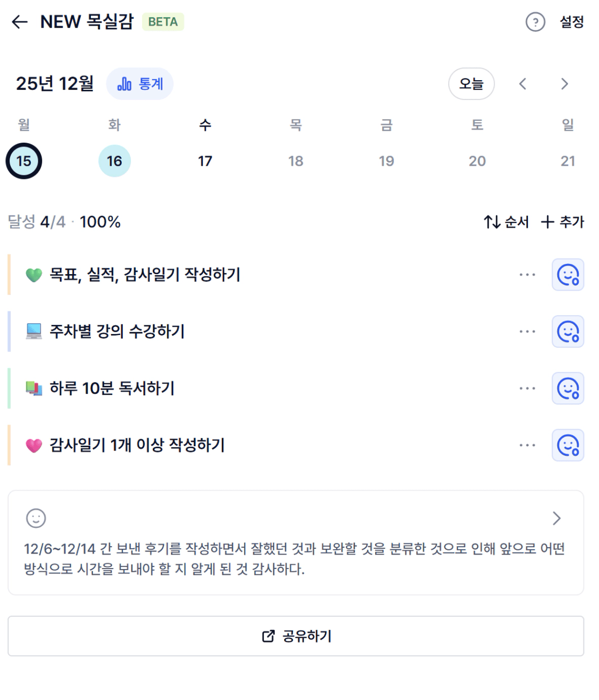599x700 pixels.
Task: Toggle smiley check for 하루 10분 독서하기
Action: point(567,388)
